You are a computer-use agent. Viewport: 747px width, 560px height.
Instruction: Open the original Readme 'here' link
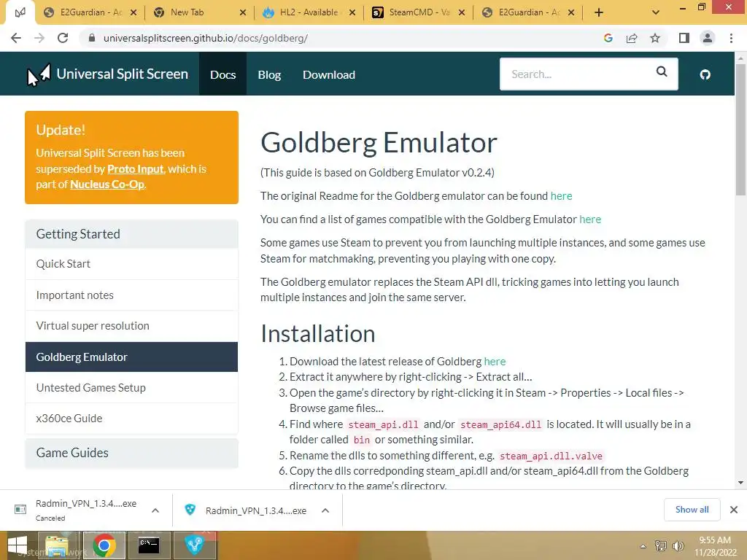point(561,196)
